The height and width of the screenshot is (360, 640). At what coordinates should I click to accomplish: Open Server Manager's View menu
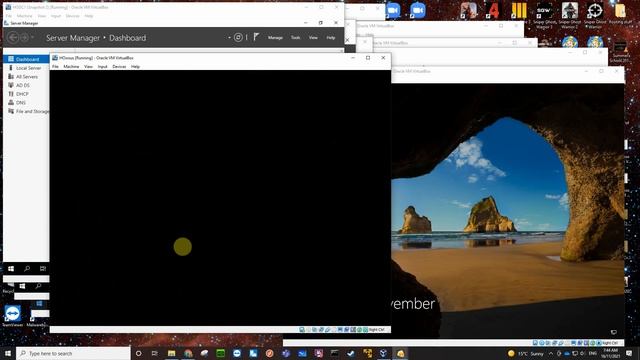click(313, 38)
